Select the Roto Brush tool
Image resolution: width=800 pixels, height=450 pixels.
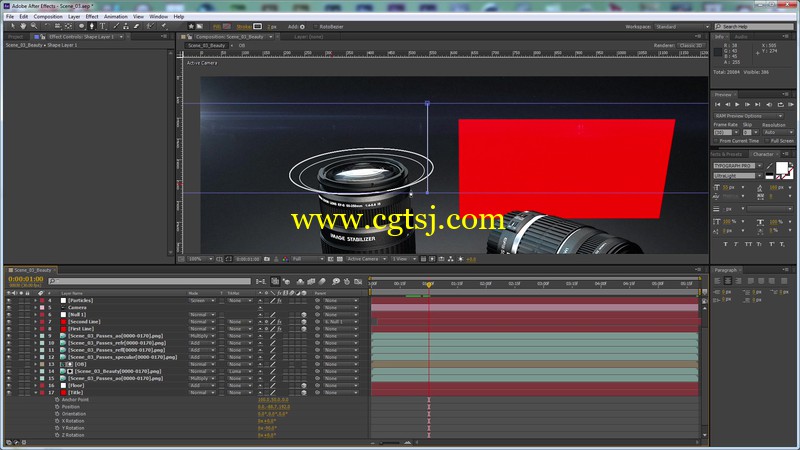(149, 26)
